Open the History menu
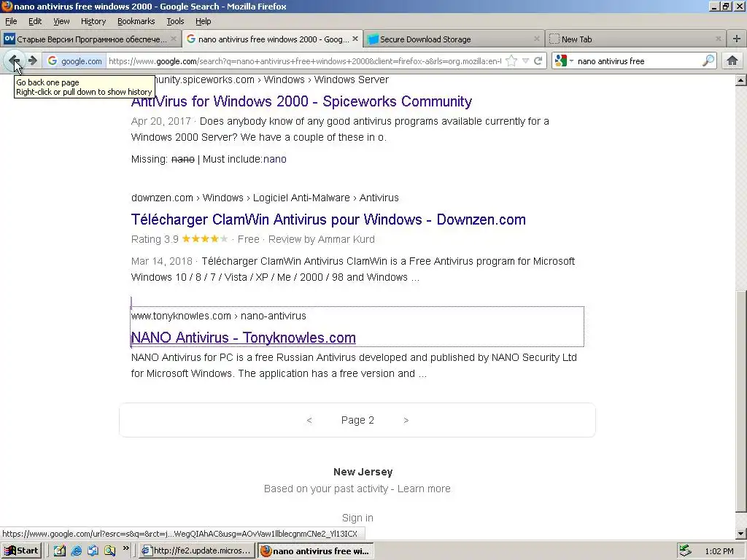 [93, 21]
